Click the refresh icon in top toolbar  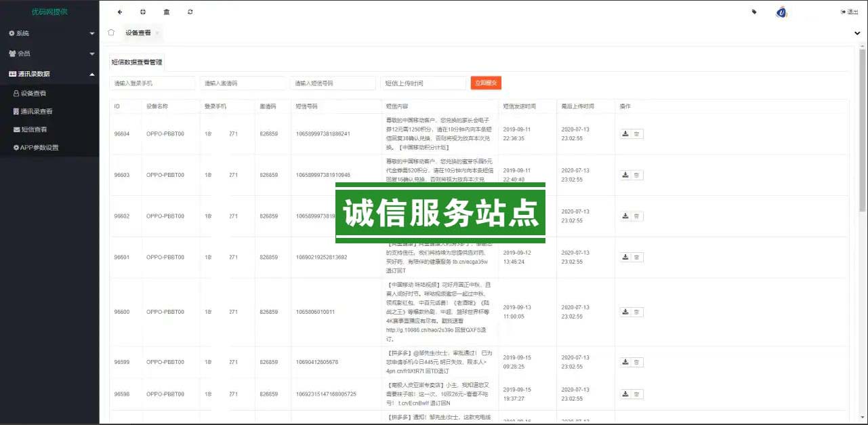pos(190,12)
